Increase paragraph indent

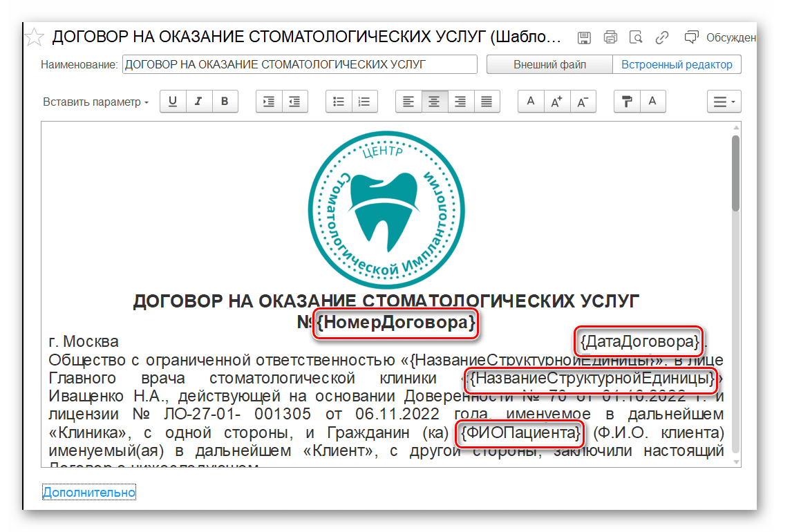(x=269, y=101)
